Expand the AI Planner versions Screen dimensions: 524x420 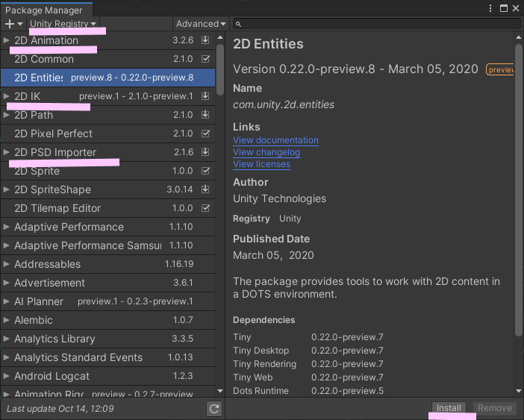tap(6, 301)
